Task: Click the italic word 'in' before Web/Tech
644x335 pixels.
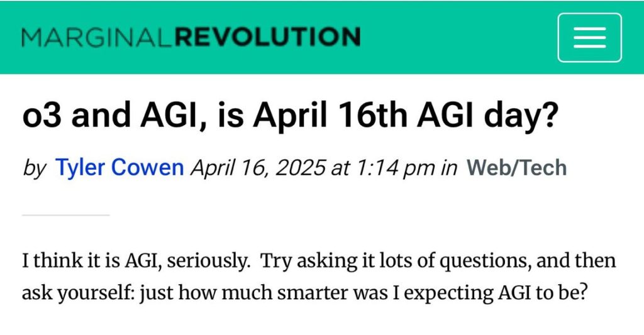Action: 448,167
